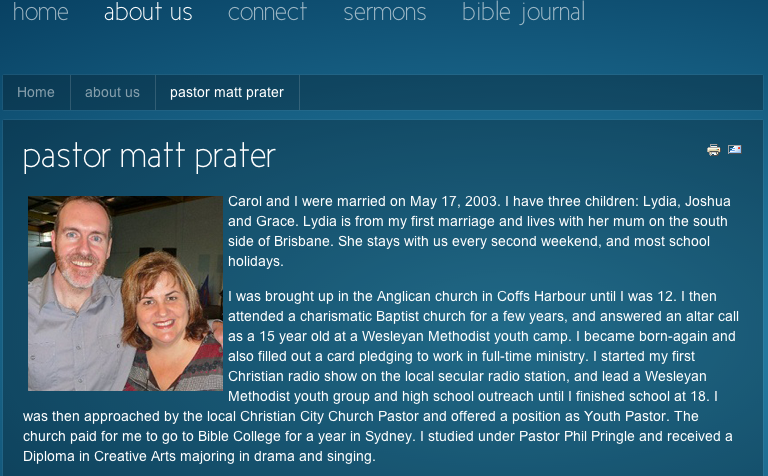Click the paragraph starting 'Carol and I were married'

click(x=478, y=231)
